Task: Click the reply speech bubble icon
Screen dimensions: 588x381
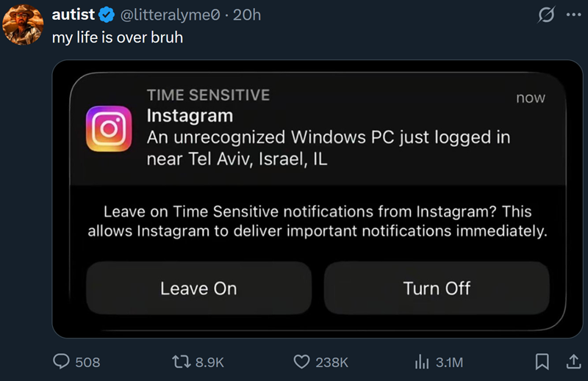Action: pos(62,361)
